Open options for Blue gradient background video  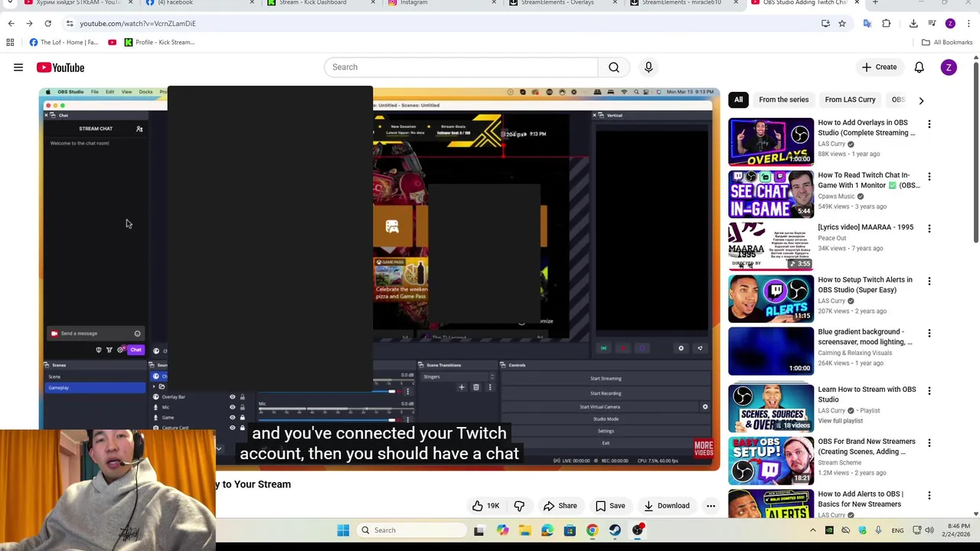(929, 333)
